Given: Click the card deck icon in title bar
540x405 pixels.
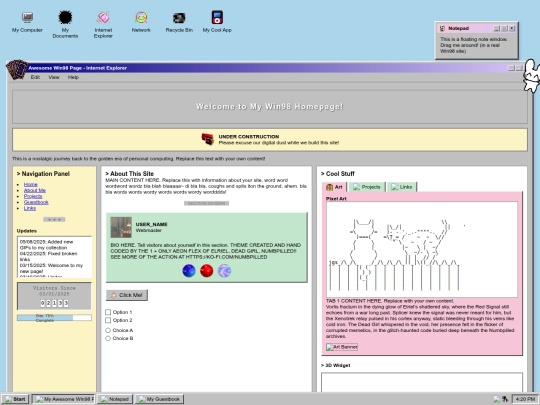Looking at the screenshot, I should coord(17,69).
